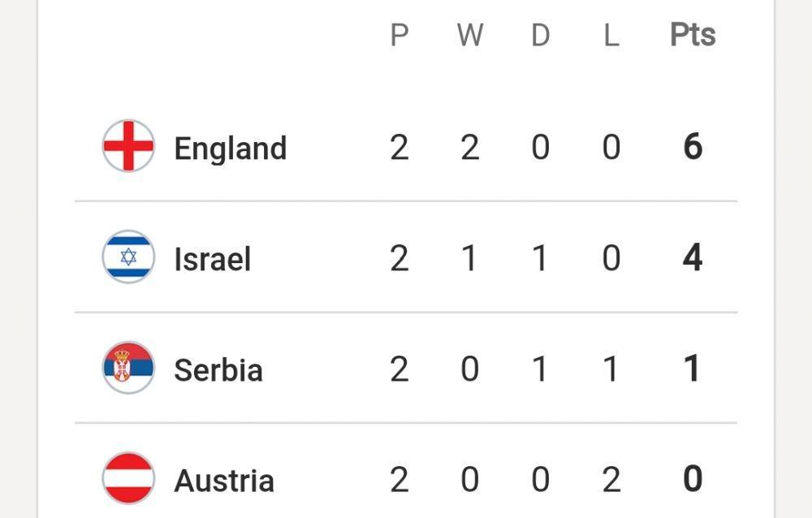Click the England flag icon
Image resolution: width=812 pixels, height=518 pixels.
pos(128,146)
